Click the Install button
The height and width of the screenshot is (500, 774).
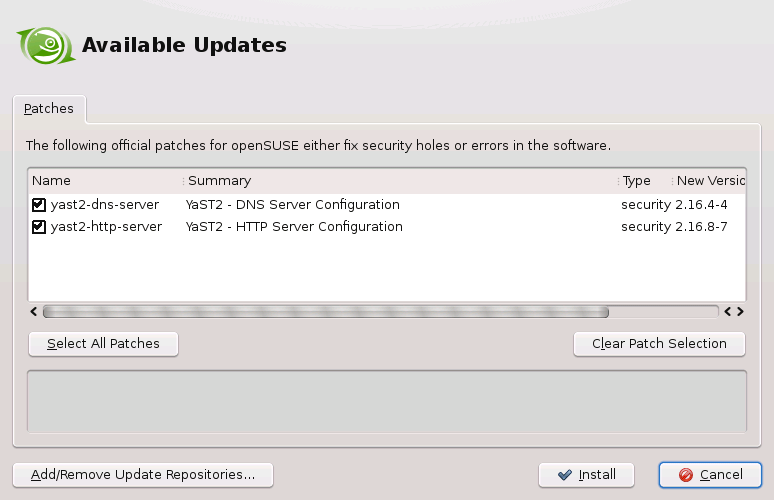586,475
